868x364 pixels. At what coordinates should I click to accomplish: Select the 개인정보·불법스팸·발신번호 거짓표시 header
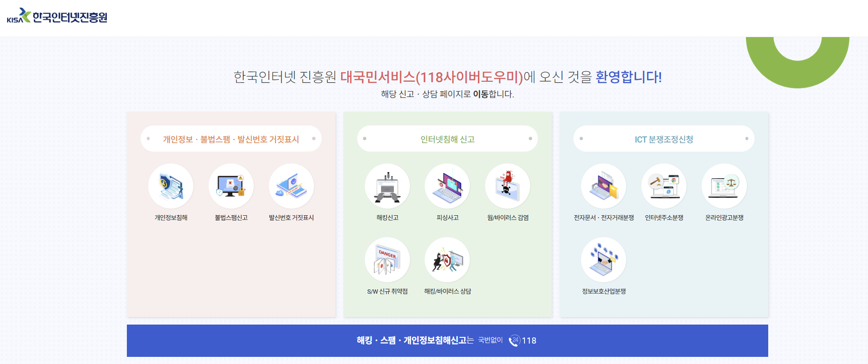(231, 139)
